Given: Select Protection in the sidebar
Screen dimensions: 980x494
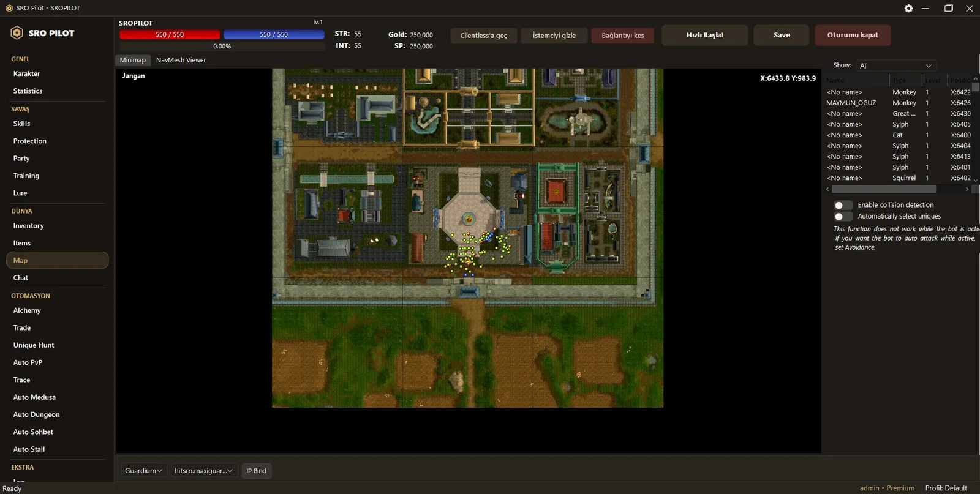Looking at the screenshot, I should (56, 141).
